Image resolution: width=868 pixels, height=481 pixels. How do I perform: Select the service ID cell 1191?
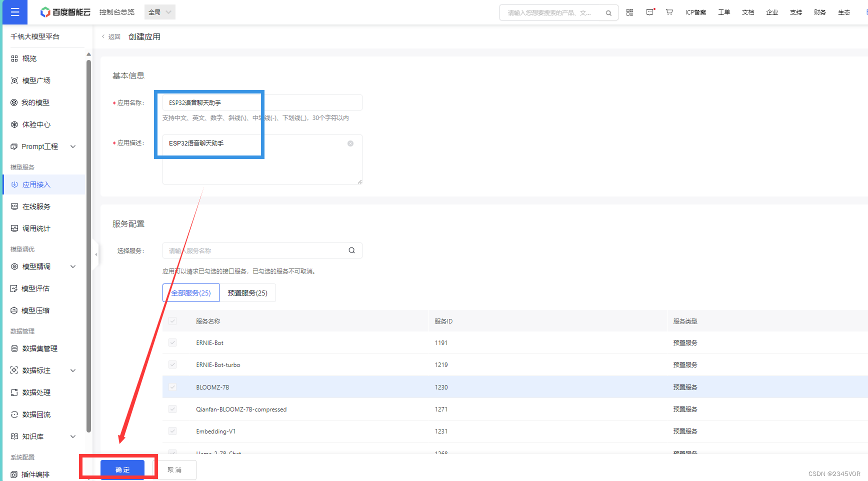441,343
